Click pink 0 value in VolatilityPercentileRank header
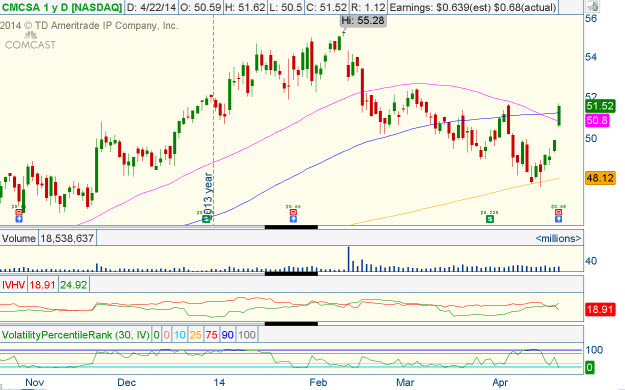 [166, 335]
